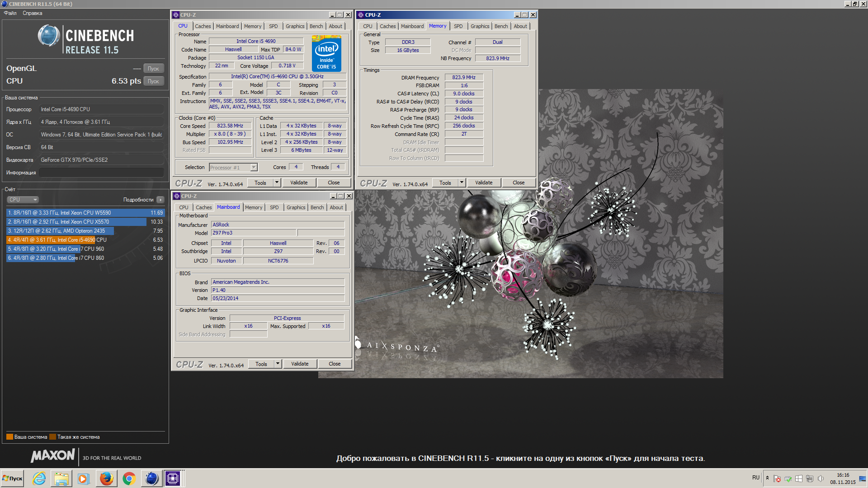868x488 pixels.
Task: Open the network tray icon
Action: (810, 479)
